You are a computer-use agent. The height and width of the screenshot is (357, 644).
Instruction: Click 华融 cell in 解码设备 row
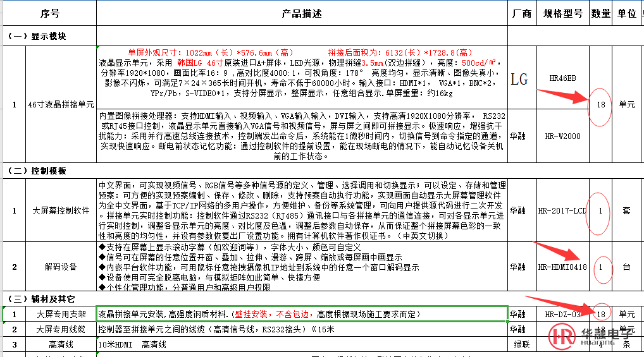pyautogui.click(x=522, y=267)
